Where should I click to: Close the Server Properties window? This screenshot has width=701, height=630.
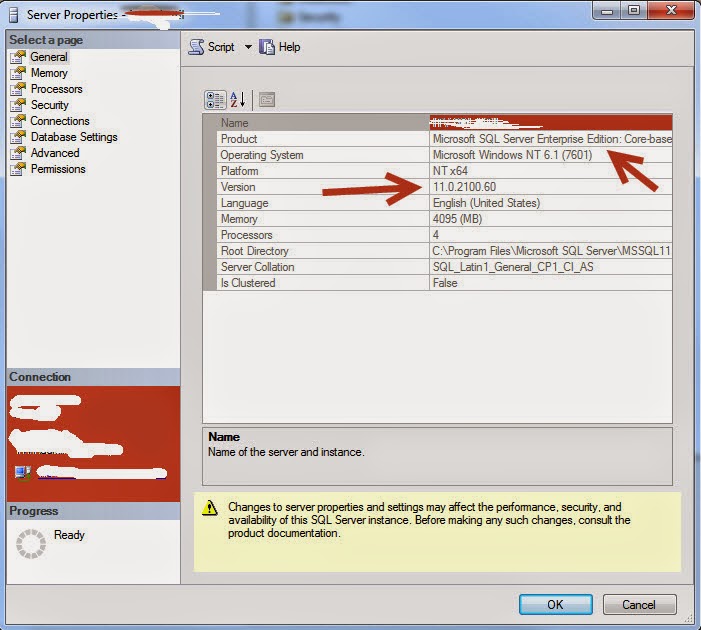(671, 10)
